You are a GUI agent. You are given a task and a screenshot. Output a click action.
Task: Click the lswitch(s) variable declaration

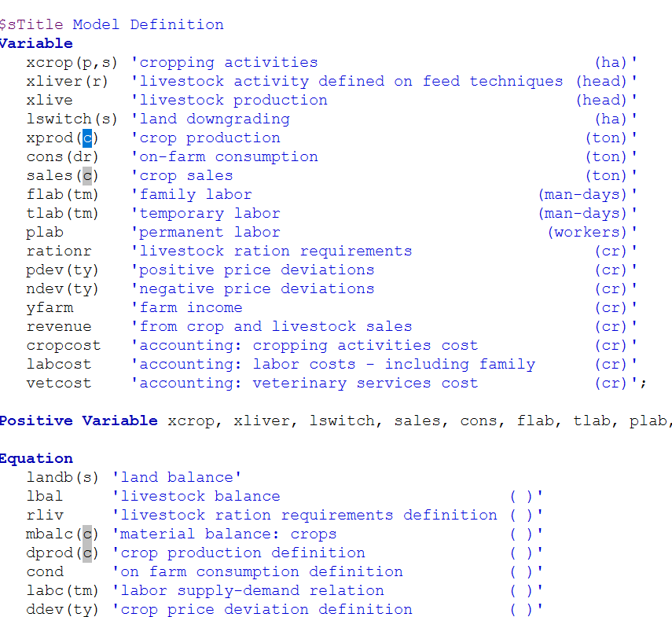coord(72,119)
